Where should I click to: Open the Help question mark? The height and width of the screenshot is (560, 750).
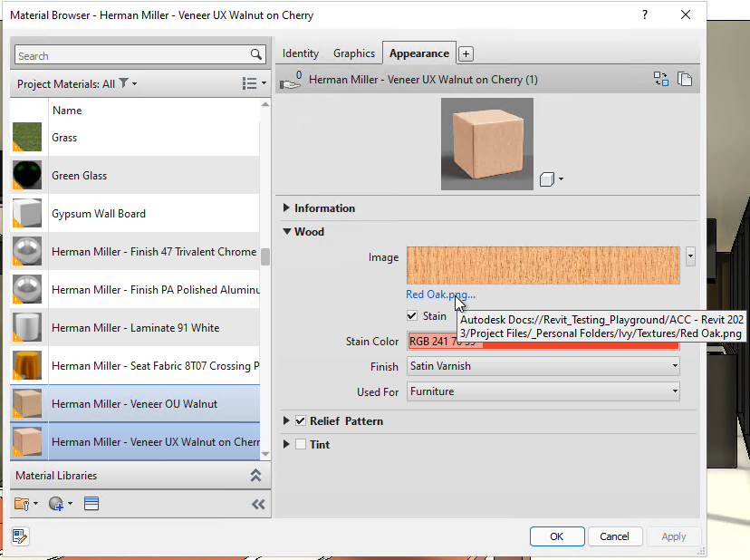click(x=645, y=14)
